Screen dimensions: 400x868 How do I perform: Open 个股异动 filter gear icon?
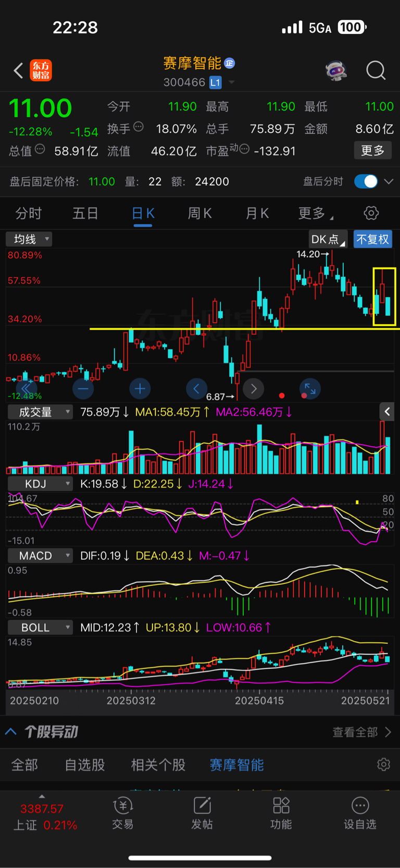tap(384, 764)
